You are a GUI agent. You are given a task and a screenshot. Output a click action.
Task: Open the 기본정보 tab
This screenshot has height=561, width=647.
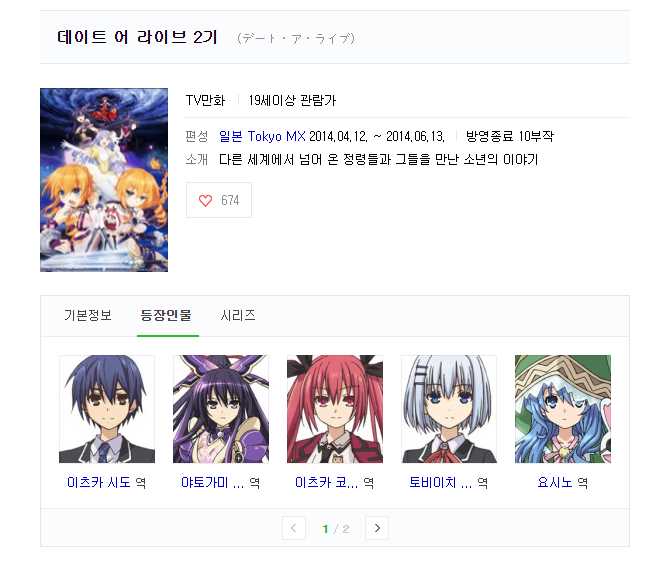pyautogui.click(x=88, y=315)
